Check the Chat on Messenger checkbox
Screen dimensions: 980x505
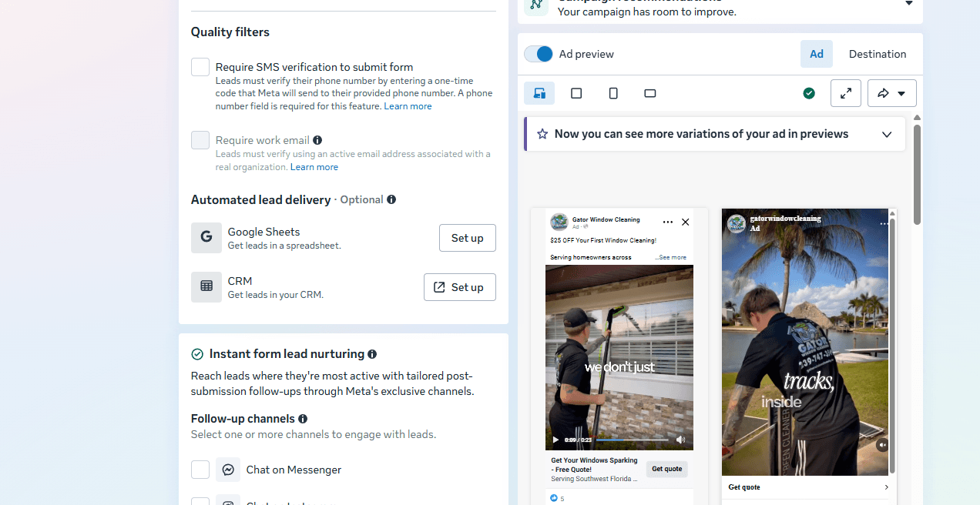tap(200, 470)
